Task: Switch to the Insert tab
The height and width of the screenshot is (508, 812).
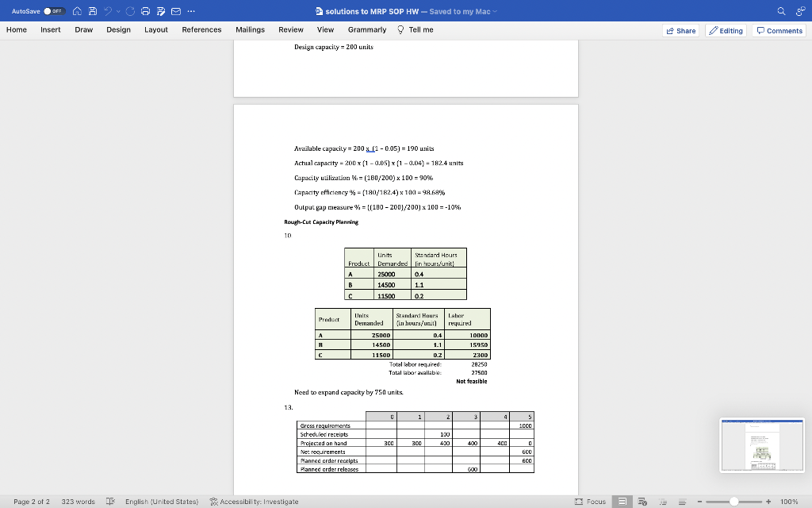Action: coord(51,29)
